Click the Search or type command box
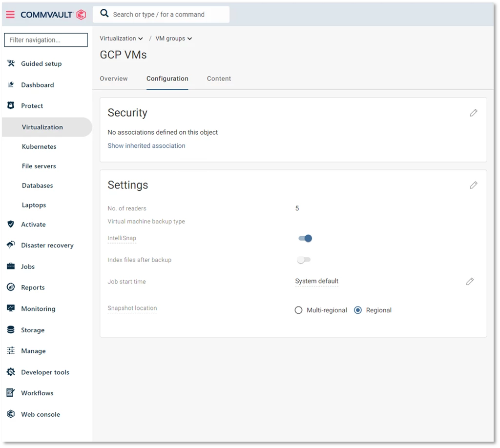 [161, 14]
